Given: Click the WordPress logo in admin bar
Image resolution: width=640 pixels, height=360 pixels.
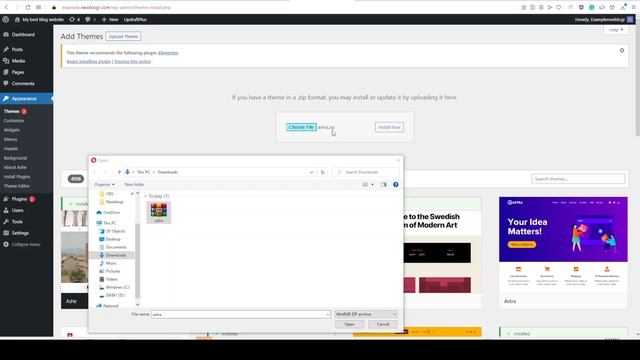Looking at the screenshot, I should tap(6, 19).
